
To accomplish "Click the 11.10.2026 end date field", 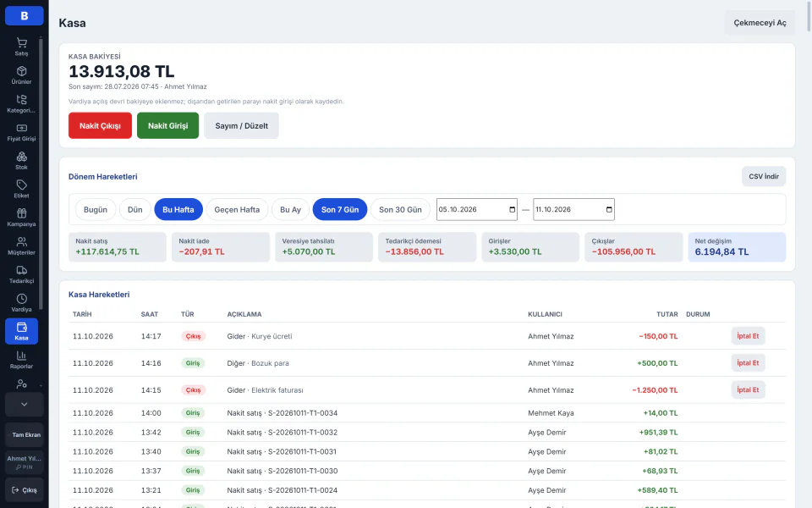I will click(x=573, y=209).
